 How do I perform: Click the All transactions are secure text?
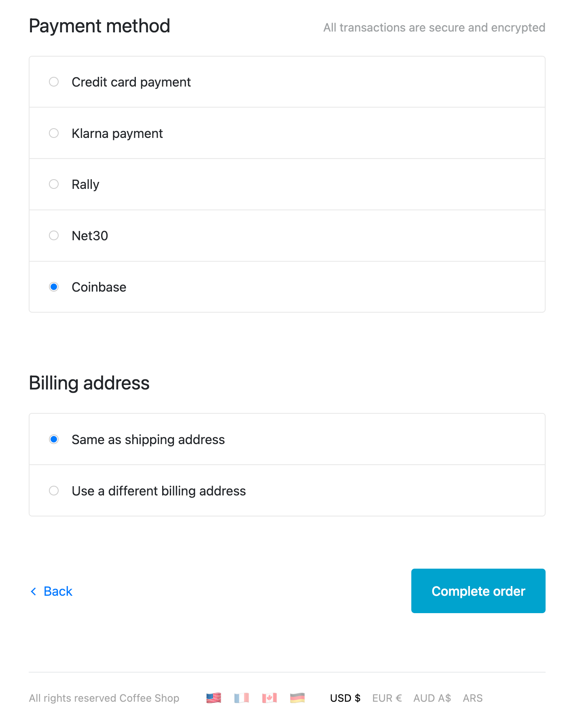[434, 28]
